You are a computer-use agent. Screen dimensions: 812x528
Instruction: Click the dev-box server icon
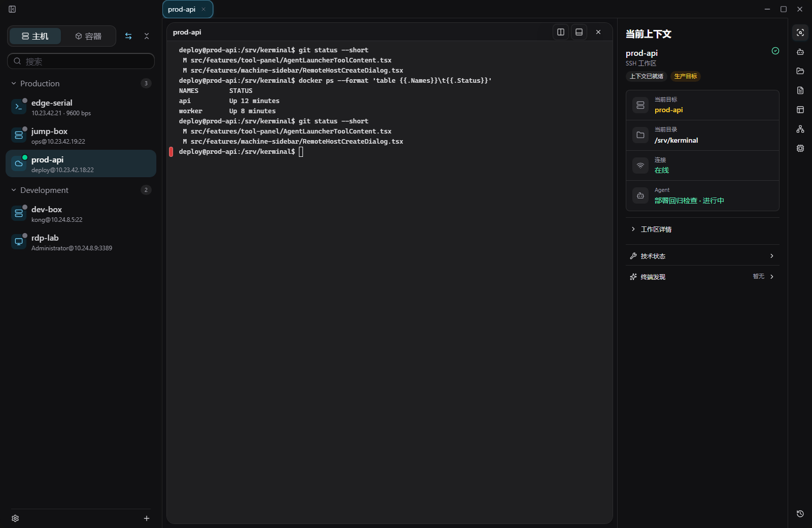(x=19, y=213)
